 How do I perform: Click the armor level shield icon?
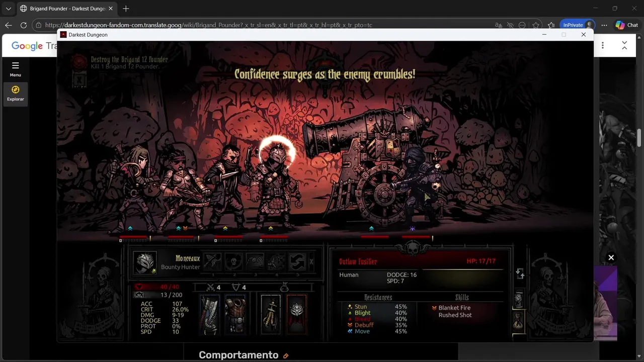point(236,287)
